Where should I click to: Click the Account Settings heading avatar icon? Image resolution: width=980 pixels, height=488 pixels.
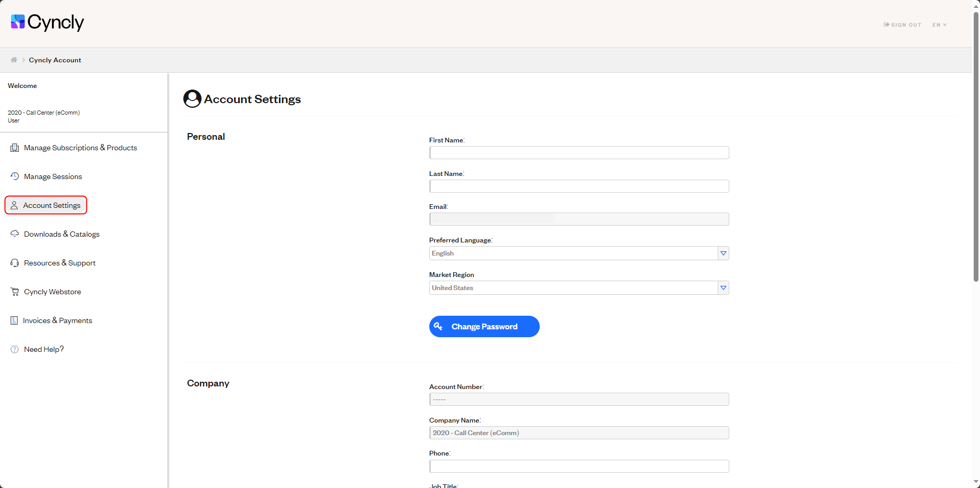click(192, 98)
